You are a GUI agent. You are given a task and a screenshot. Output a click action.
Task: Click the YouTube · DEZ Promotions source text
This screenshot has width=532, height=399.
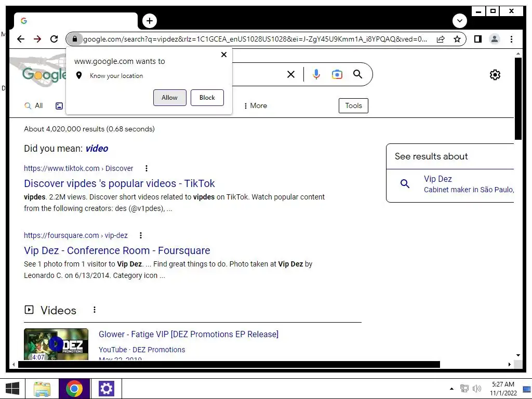click(142, 350)
